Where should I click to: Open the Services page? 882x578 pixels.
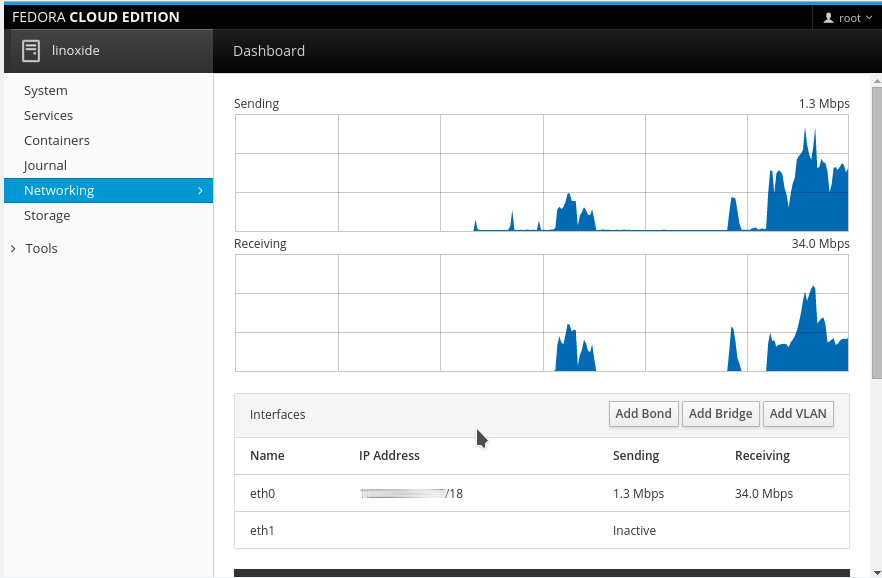point(48,115)
